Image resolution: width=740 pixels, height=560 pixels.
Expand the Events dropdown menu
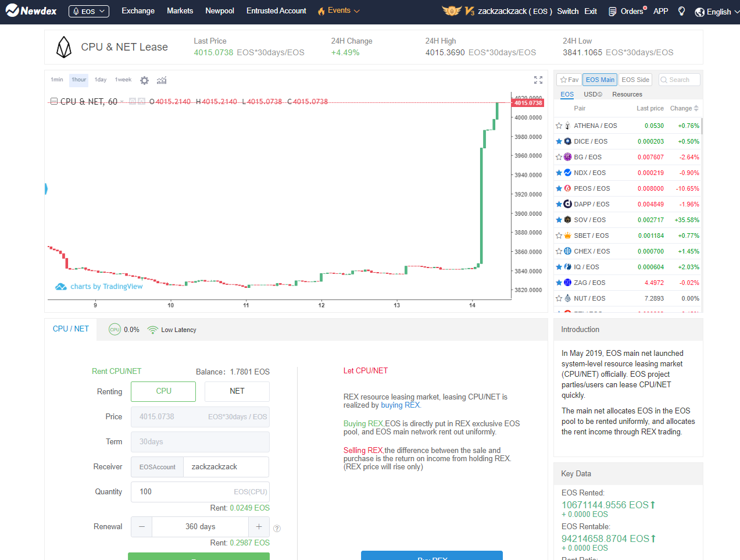339,11
